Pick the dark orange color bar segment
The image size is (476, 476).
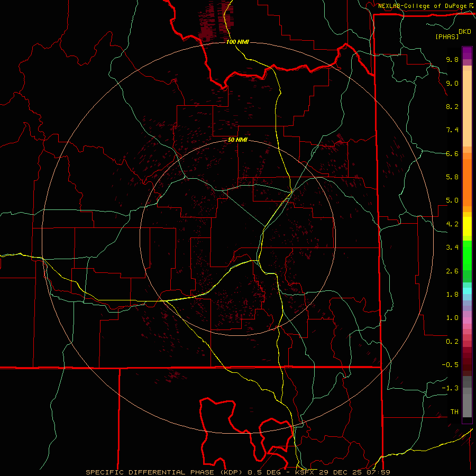point(467,183)
